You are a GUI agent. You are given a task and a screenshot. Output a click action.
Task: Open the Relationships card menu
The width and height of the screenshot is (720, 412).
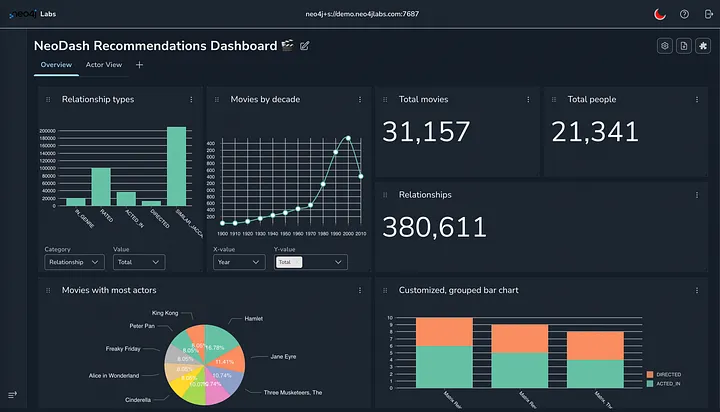click(x=697, y=195)
